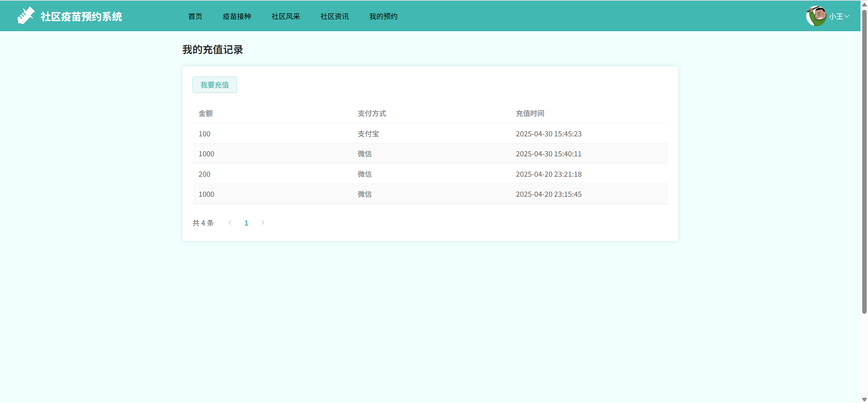Click scrollbar down arrow
This screenshot has width=868, height=403.
point(864,400)
